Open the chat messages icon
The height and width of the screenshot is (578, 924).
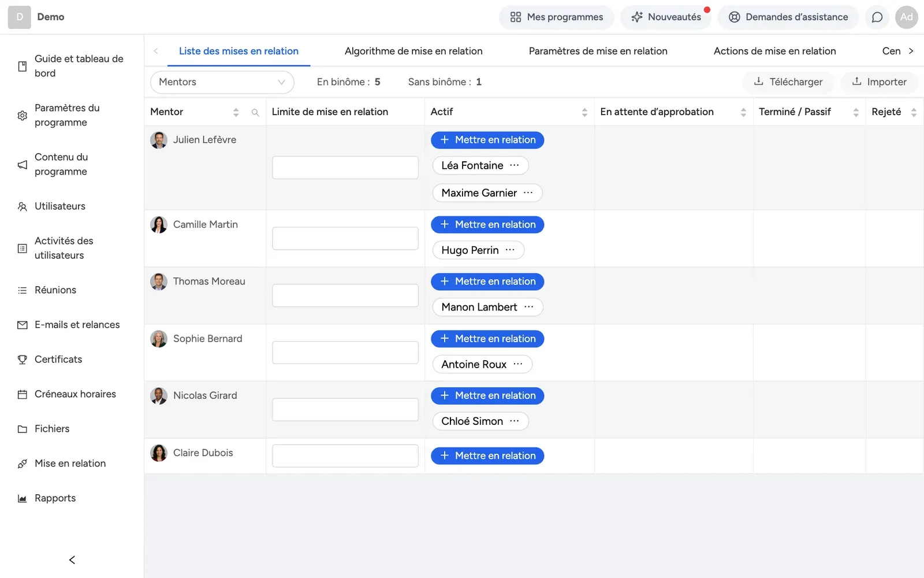pyautogui.click(x=877, y=17)
